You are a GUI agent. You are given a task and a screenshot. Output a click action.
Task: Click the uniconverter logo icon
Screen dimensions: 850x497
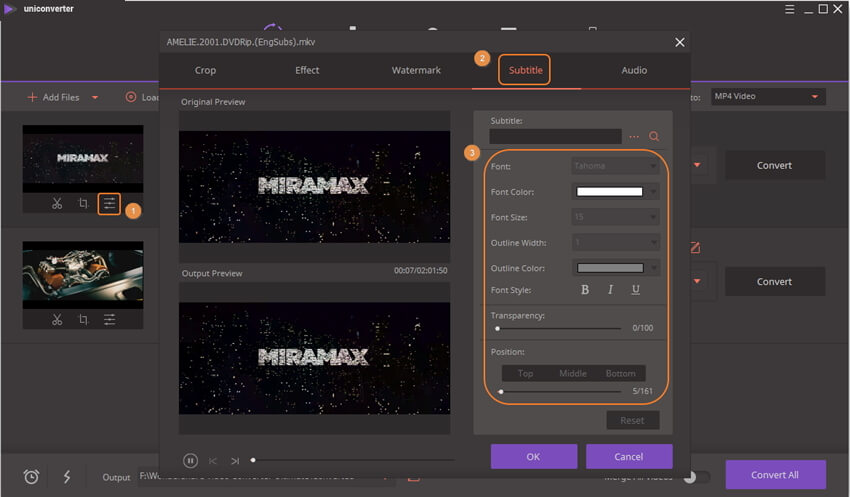pyautogui.click(x=10, y=9)
